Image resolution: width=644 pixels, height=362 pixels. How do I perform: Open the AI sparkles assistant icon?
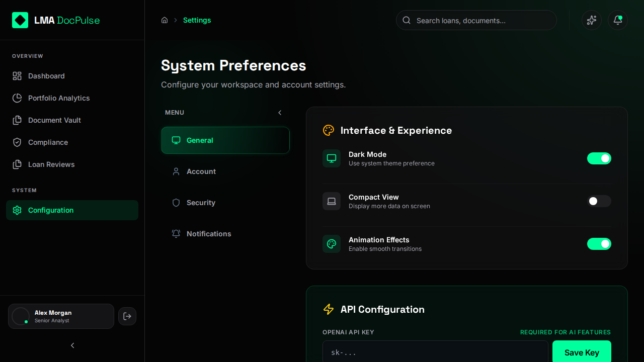pyautogui.click(x=592, y=20)
